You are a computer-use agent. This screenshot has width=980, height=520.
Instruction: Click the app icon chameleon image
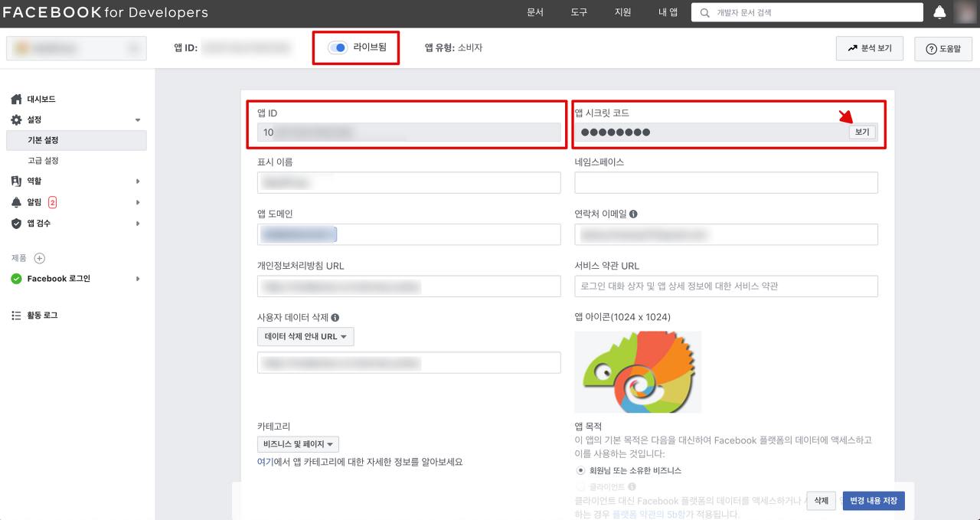(x=638, y=372)
